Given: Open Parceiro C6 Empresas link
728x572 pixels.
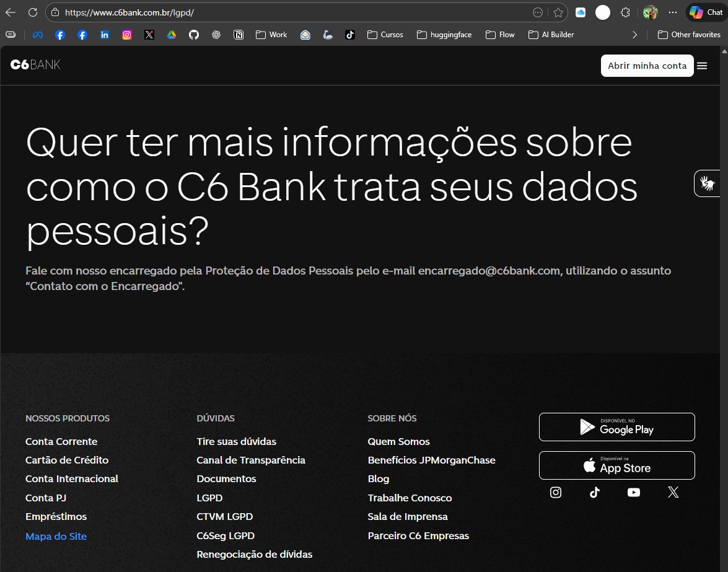Looking at the screenshot, I should 418,536.
